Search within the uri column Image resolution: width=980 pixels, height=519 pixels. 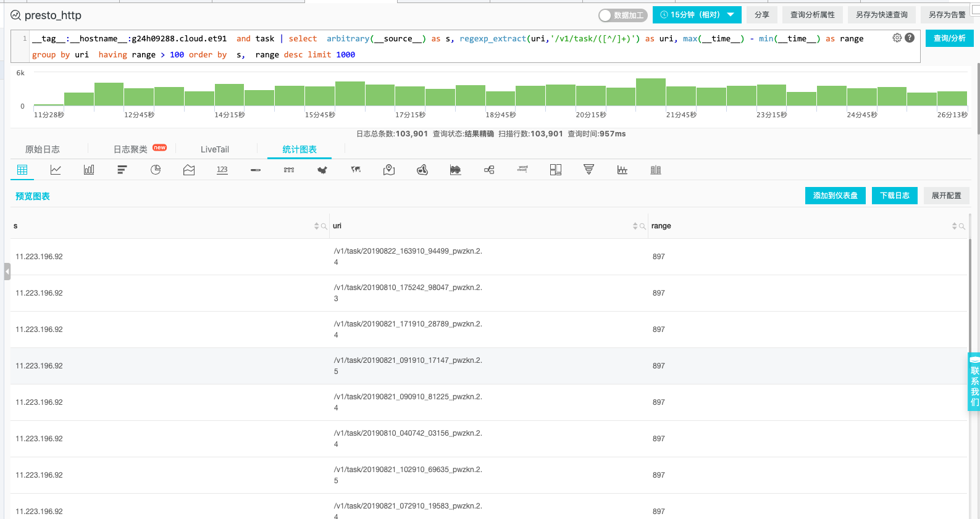643,226
